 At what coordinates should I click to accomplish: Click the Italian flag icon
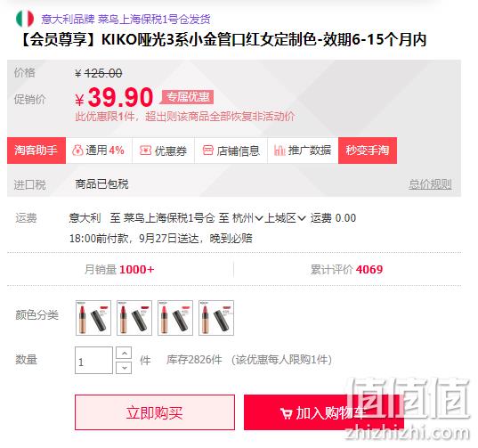(25, 19)
